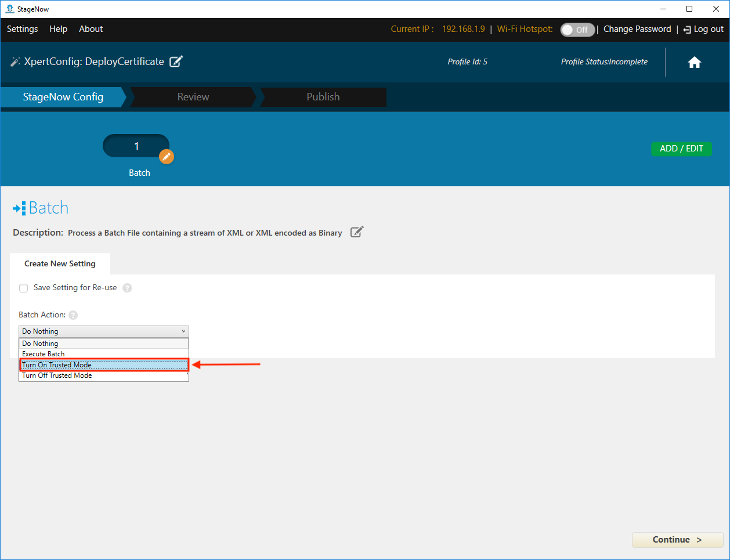Click the Log out icon
The image size is (730, 560).
[x=687, y=30]
